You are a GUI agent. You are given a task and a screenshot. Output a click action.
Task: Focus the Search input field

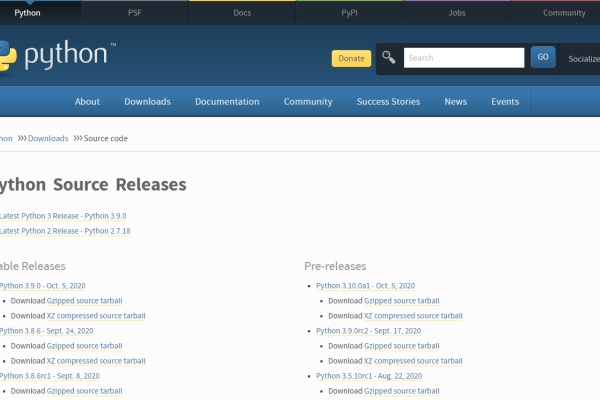464,58
